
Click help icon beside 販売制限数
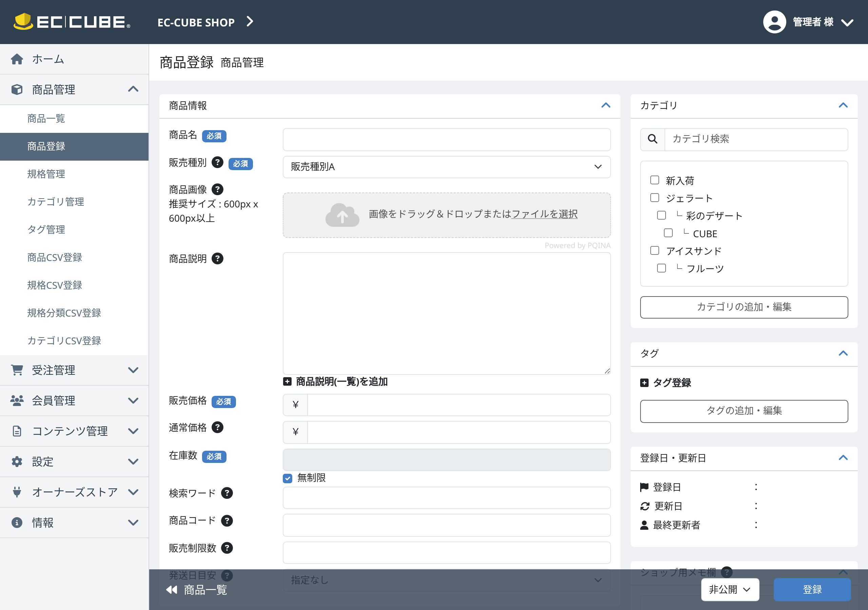coord(227,548)
